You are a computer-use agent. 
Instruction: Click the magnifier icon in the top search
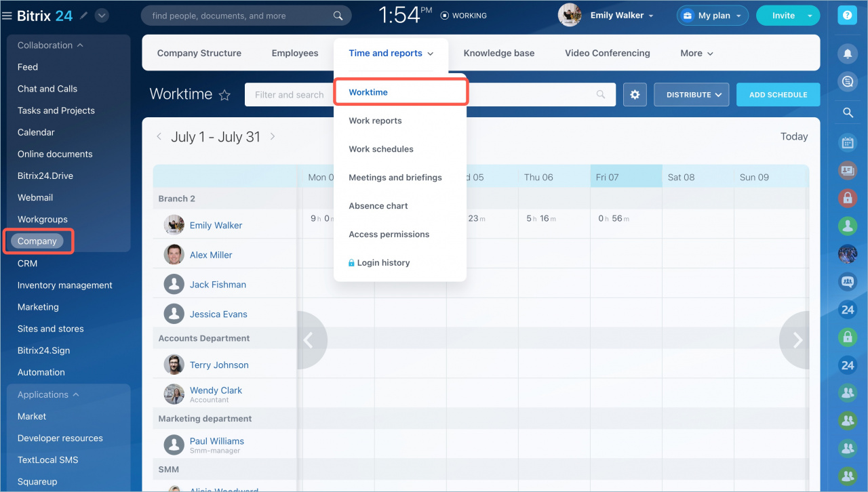338,16
